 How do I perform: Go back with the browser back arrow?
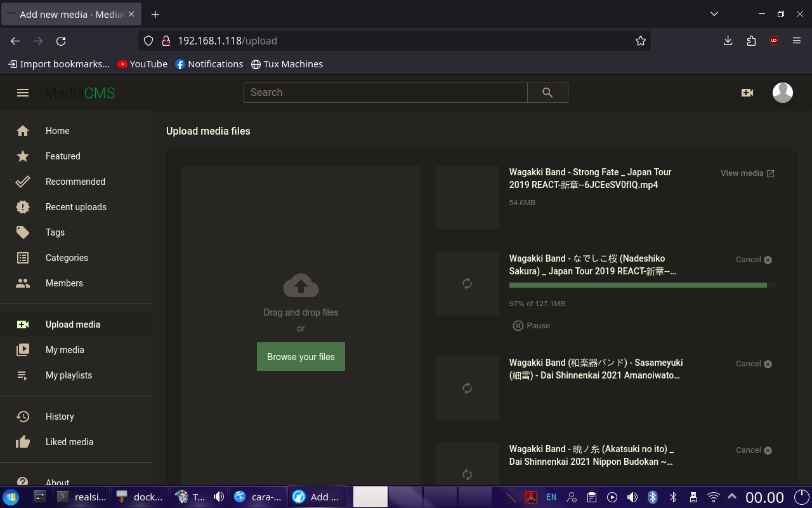pyautogui.click(x=15, y=41)
